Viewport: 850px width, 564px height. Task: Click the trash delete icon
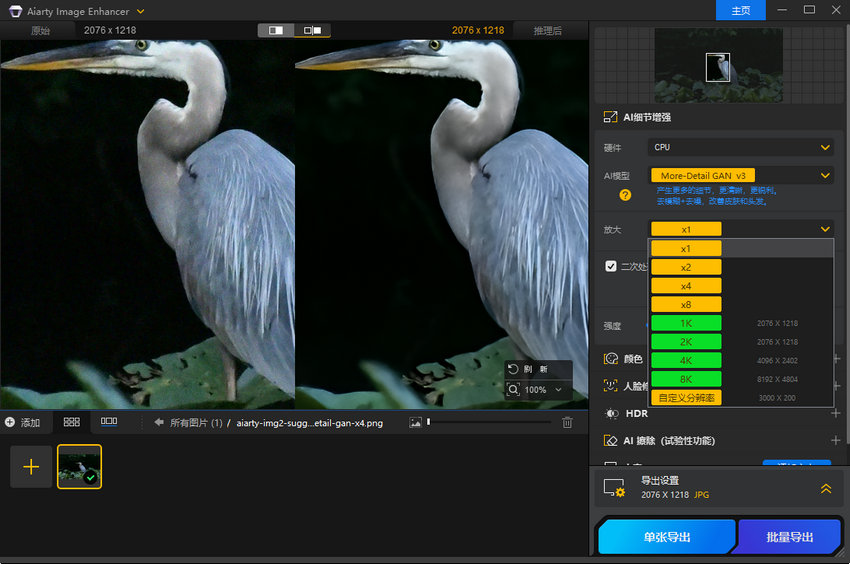(x=567, y=422)
